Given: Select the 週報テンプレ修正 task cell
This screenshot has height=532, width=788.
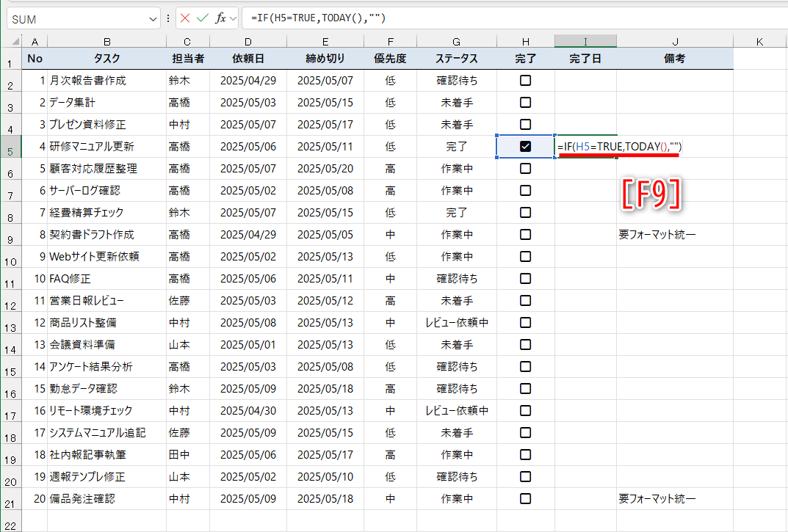Looking at the screenshot, I should coord(106,477).
